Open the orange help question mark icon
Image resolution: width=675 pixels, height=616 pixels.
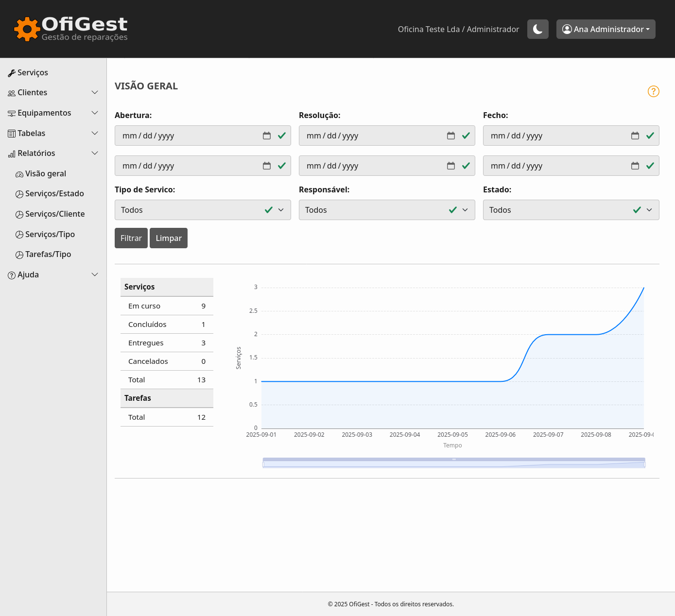coord(653,91)
